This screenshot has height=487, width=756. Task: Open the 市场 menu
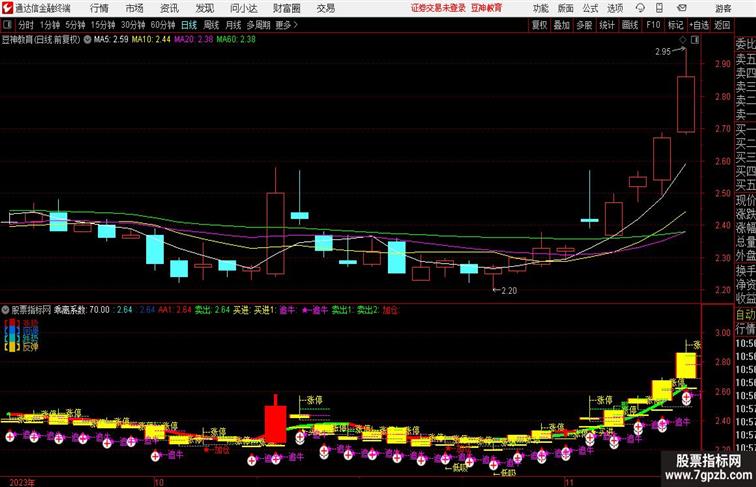pyautogui.click(x=135, y=8)
